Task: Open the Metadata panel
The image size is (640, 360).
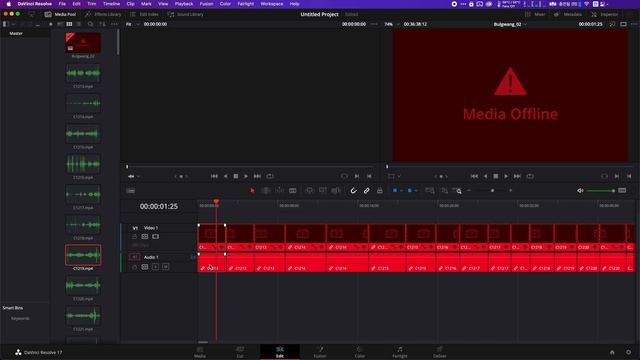Action: [x=568, y=14]
